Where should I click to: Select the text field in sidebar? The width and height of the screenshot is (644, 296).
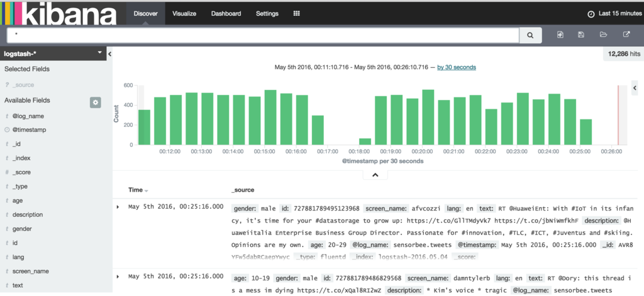tap(18, 285)
